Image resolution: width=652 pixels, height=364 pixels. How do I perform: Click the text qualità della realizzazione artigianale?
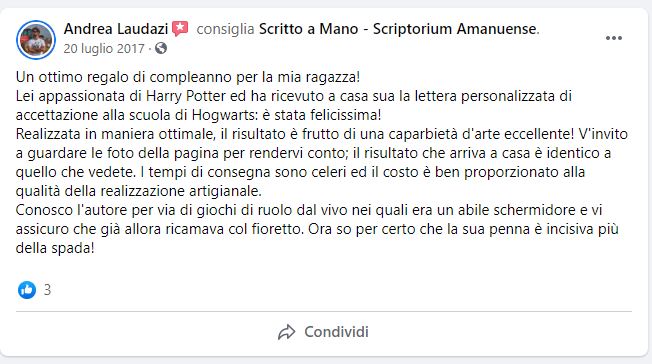tap(138, 191)
